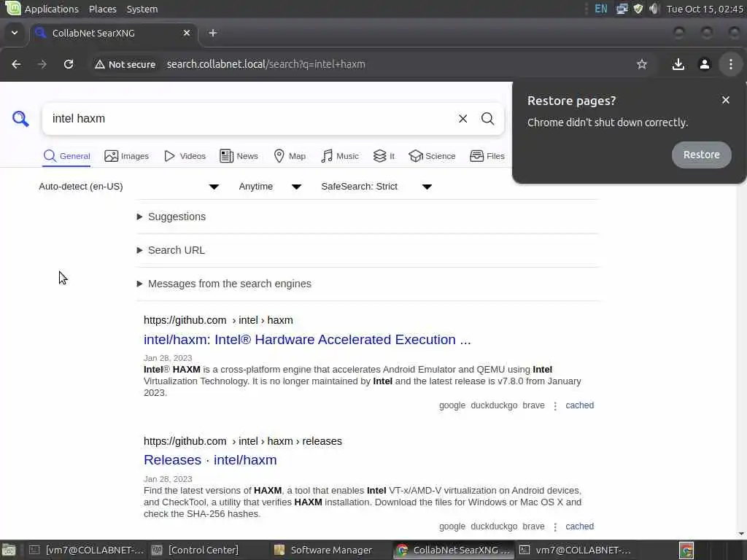Click the address bar URL
This screenshot has height=560, width=747.
[x=266, y=64]
